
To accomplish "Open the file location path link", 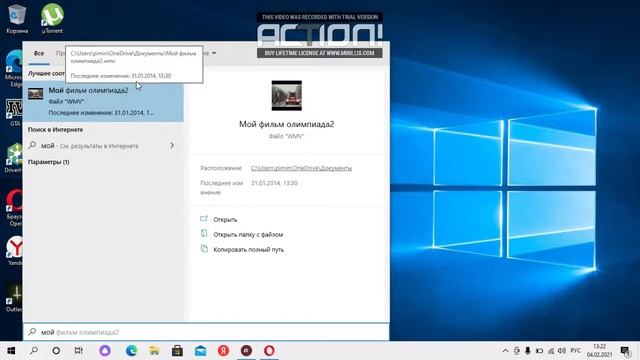I will click(301, 168).
